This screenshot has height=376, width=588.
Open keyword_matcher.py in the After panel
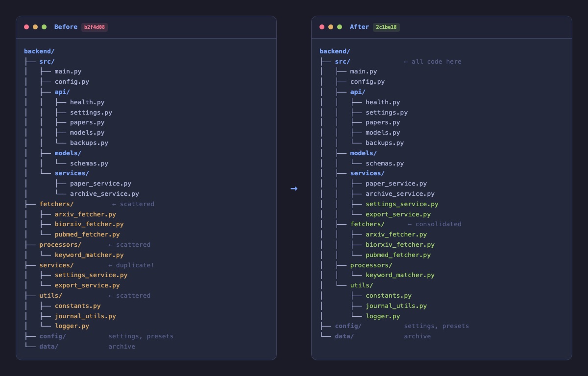pyautogui.click(x=400, y=275)
